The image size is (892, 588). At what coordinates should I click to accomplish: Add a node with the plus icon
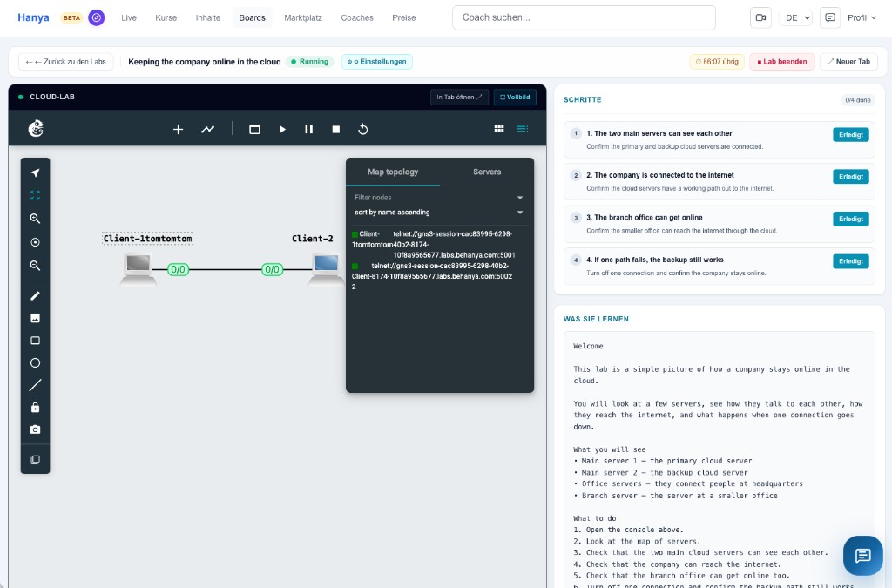pyautogui.click(x=178, y=130)
